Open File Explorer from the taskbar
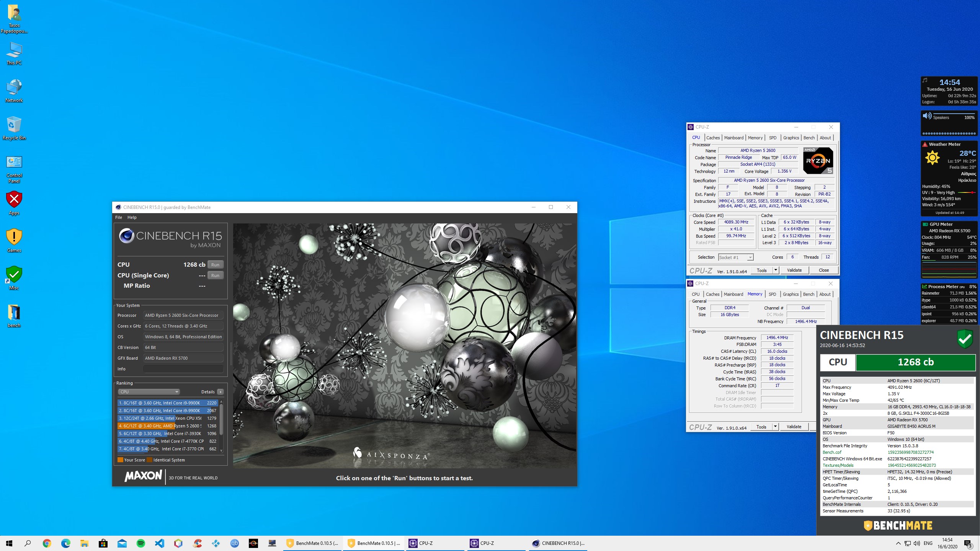This screenshot has width=980, height=551. (84, 543)
